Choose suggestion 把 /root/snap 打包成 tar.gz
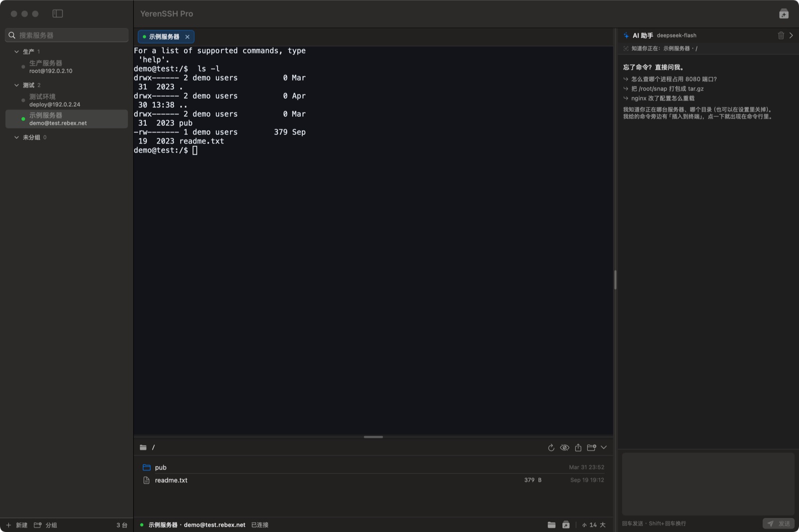 [667, 89]
